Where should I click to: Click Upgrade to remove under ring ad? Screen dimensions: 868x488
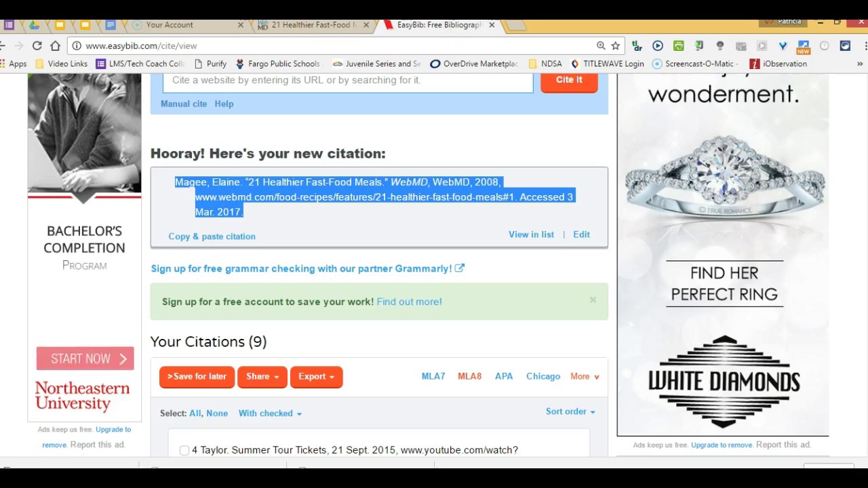point(722,445)
